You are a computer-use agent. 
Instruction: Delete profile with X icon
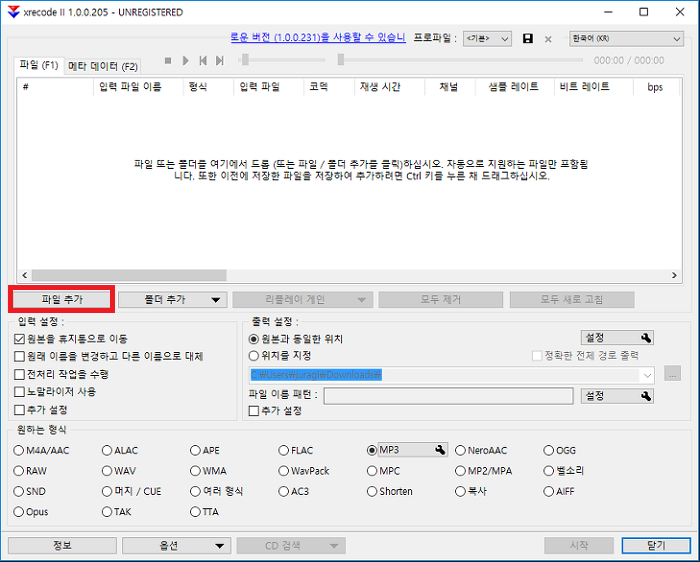point(548,39)
